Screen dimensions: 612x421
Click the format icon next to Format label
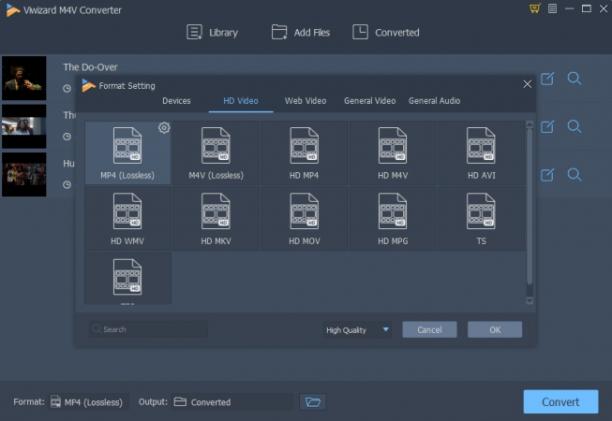pos(55,402)
